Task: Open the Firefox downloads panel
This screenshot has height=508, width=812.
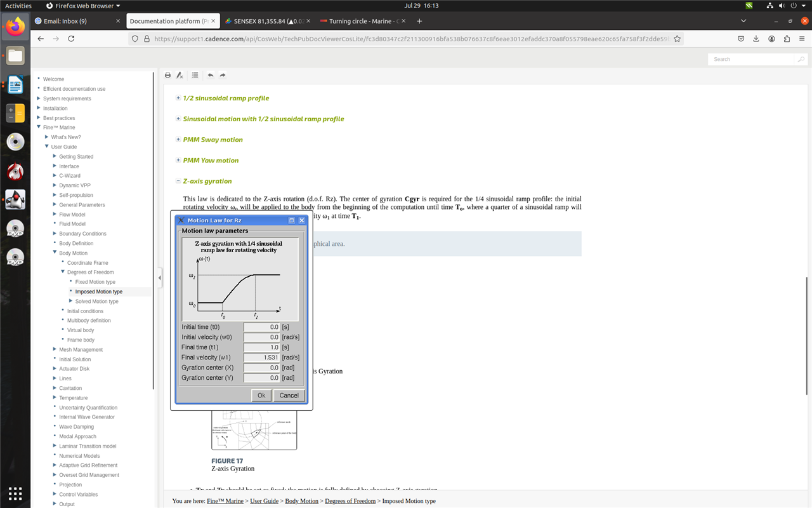Action: 756,39
